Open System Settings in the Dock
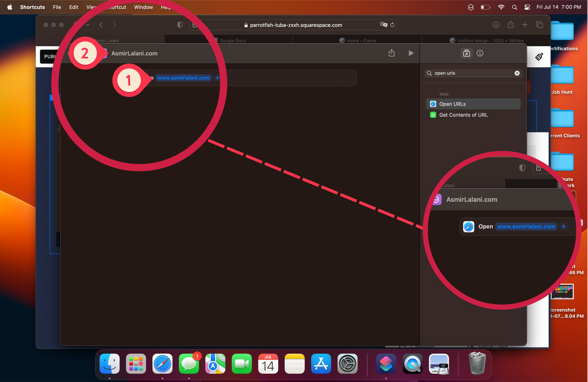 347,364
